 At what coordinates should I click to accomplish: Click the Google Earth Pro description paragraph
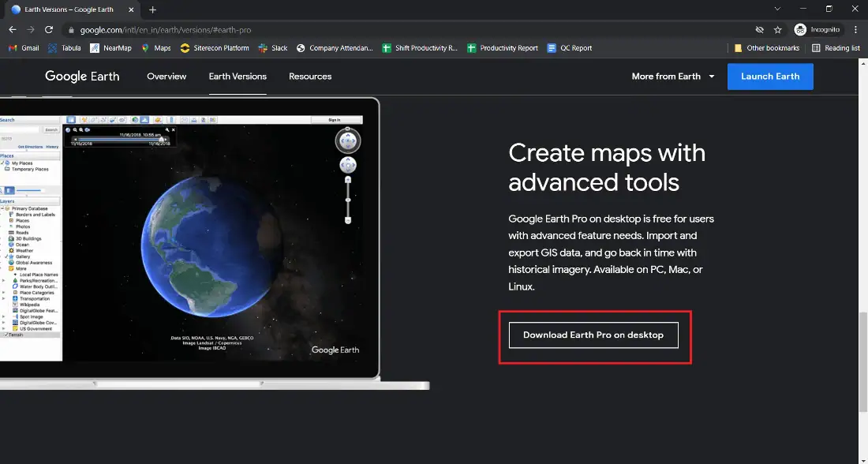coord(611,253)
